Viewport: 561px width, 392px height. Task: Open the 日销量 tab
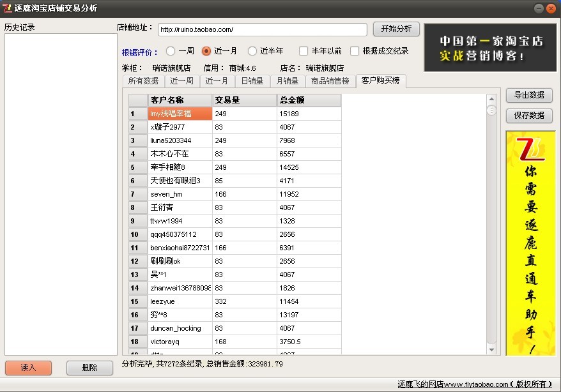coord(252,81)
